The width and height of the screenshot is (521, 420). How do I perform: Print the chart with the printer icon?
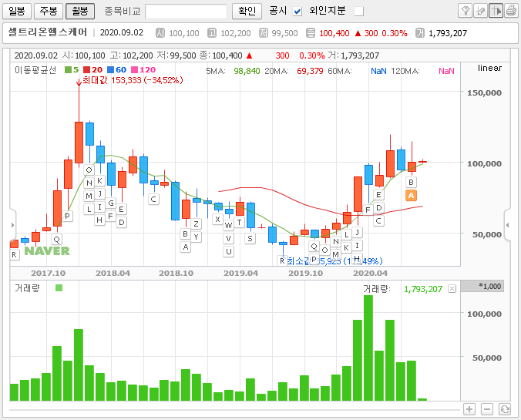pyautogui.click(x=511, y=11)
